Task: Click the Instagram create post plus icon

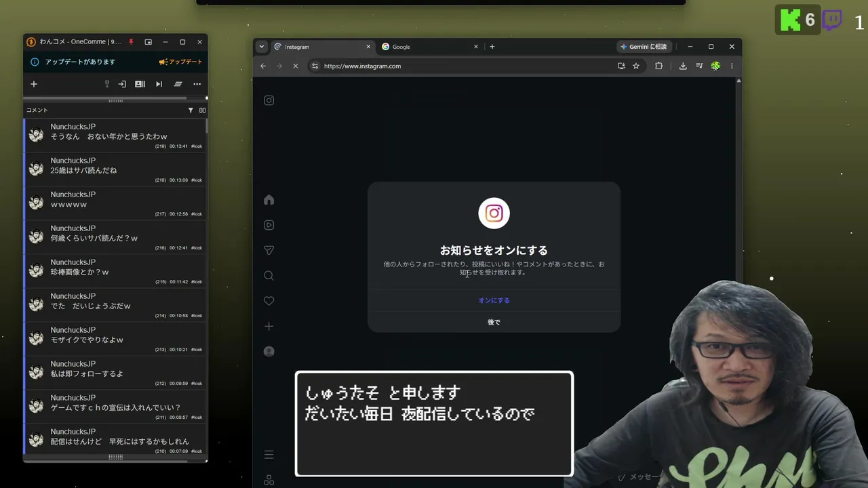Action: pos(269,326)
